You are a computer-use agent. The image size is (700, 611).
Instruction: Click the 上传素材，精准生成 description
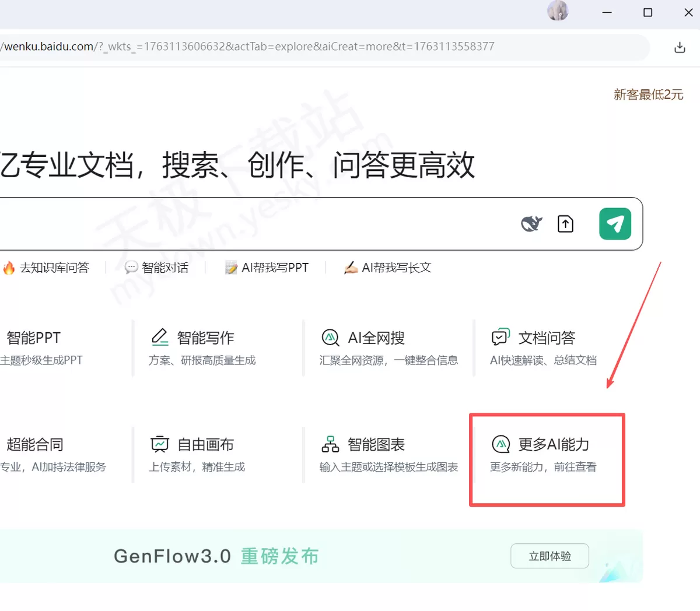coord(197,467)
